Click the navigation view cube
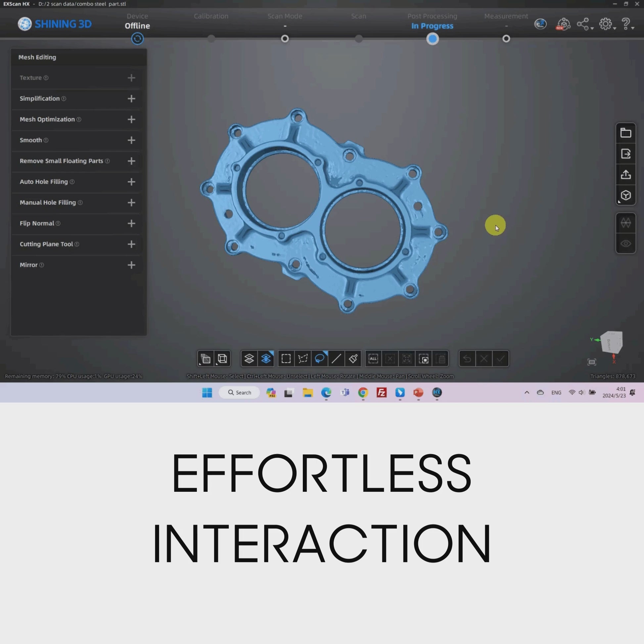This screenshot has width=644, height=644. pyautogui.click(x=611, y=342)
